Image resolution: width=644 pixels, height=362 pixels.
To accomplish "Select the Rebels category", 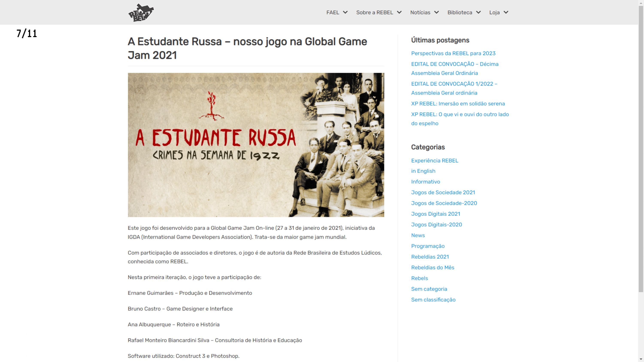I will coord(419,278).
